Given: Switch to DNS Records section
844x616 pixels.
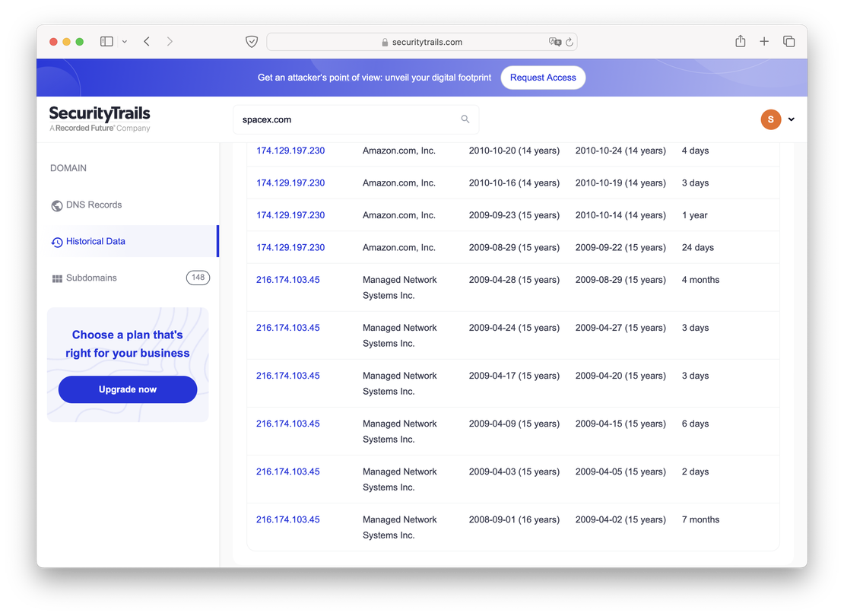Looking at the screenshot, I should click(x=90, y=205).
